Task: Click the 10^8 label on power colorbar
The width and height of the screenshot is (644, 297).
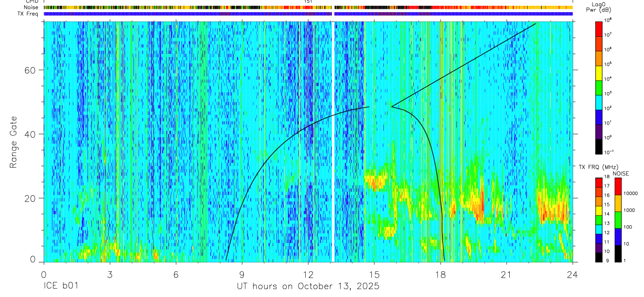Action: (x=607, y=20)
